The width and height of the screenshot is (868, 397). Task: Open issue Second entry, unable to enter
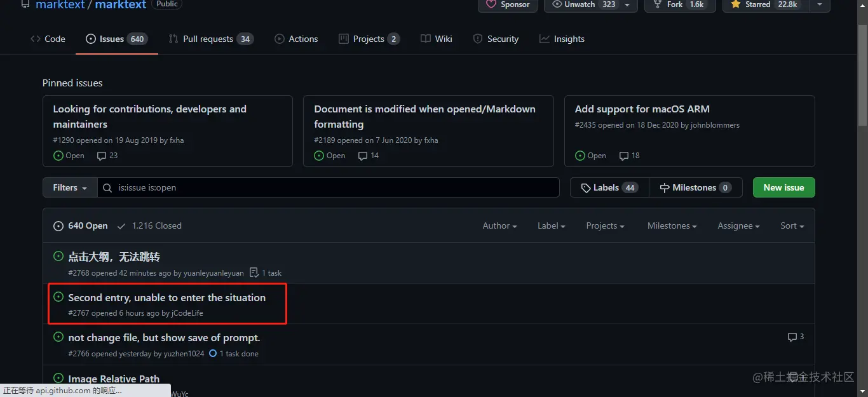coord(166,297)
